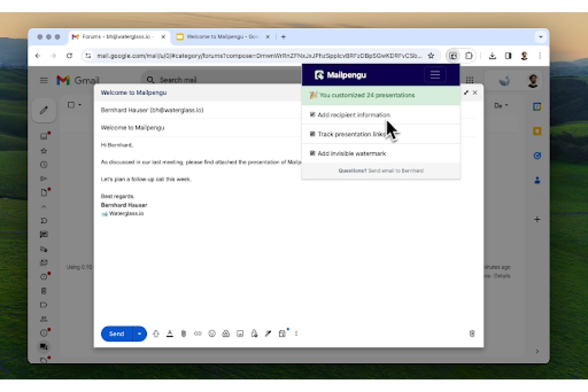Open a new browser tab
The height and width of the screenshot is (392, 588).
283,37
